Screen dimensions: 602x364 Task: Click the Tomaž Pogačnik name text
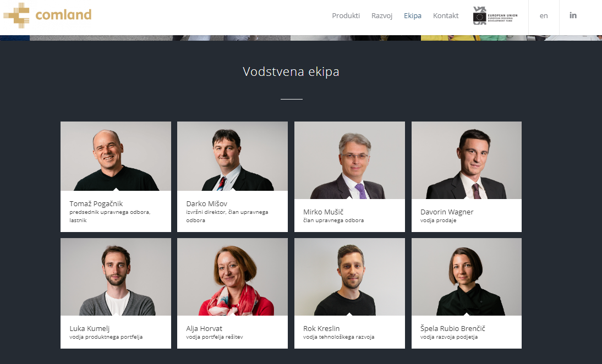pos(96,203)
